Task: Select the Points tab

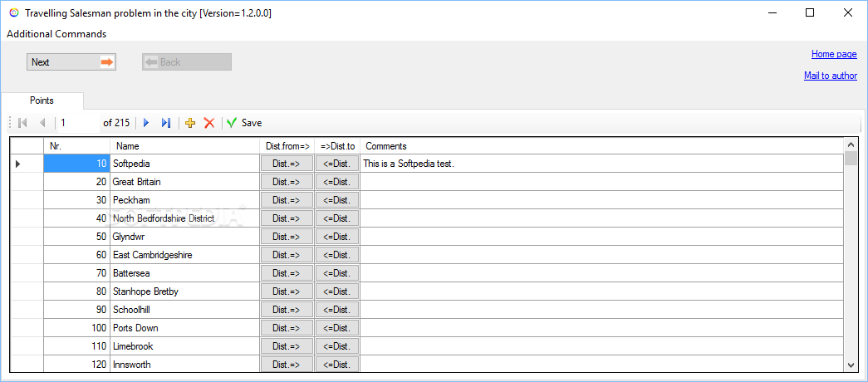Action: click(x=42, y=100)
